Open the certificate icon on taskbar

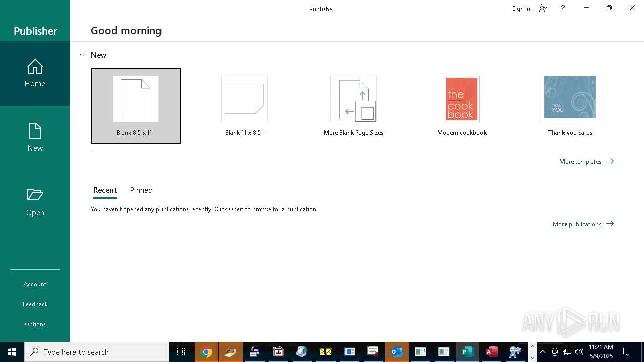pyautogui.click(x=373, y=352)
